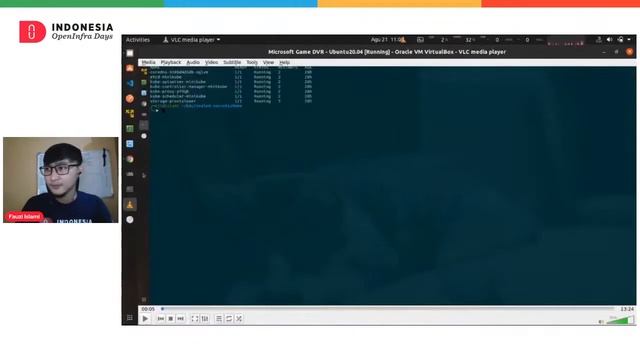Viewport: 640px width, 360px height.
Task: Open Visual Studio Code icon in dock
Action: tap(130, 83)
